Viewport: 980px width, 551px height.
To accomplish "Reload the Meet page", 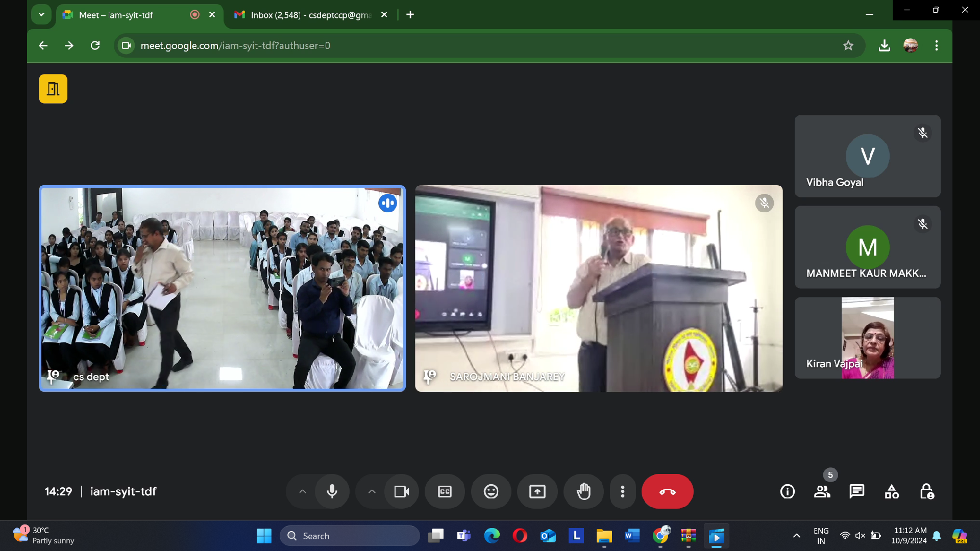I will (95, 45).
